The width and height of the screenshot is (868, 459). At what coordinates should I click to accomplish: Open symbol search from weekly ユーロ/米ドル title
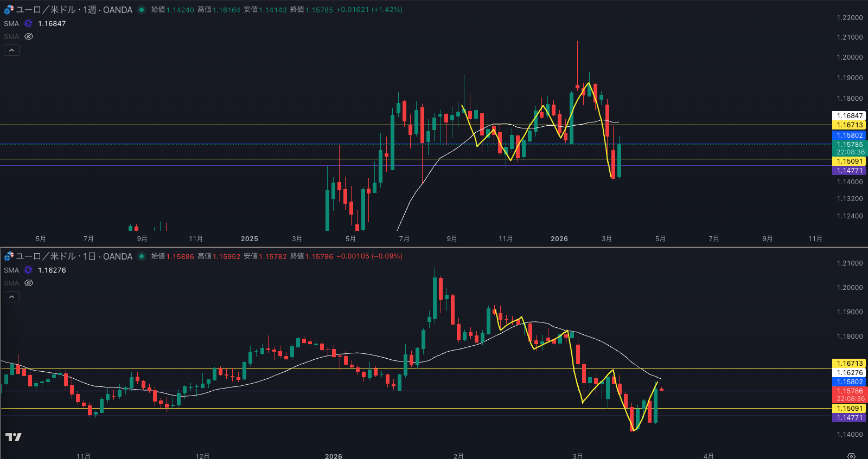click(74, 10)
